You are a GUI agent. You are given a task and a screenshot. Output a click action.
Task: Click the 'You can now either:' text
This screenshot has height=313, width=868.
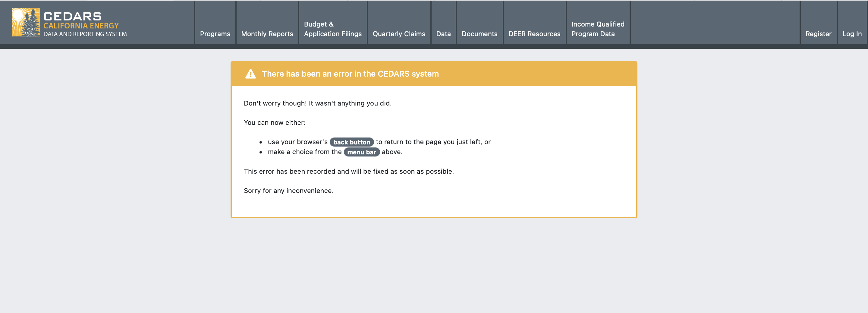click(275, 122)
